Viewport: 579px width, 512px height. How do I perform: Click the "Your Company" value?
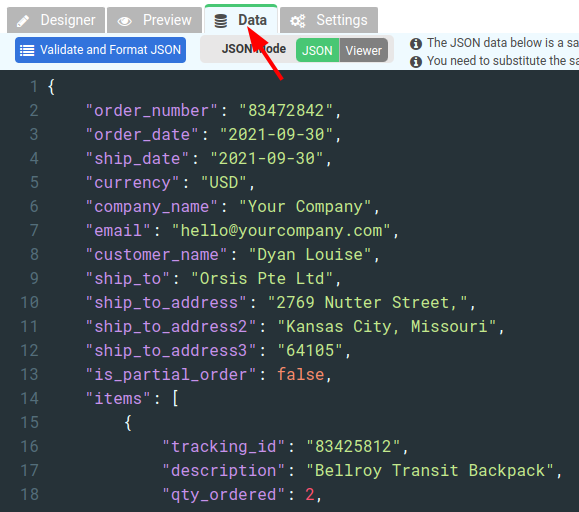click(x=305, y=206)
